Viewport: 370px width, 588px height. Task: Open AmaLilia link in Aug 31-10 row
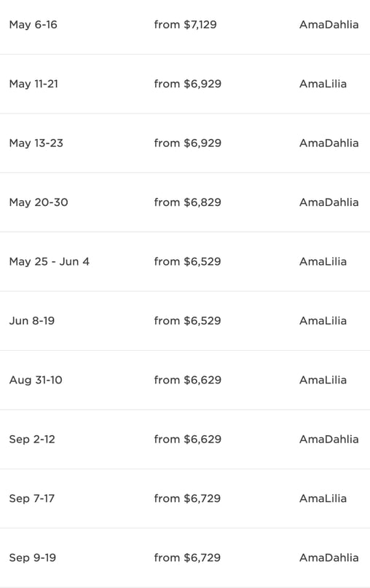click(x=323, y=380)
